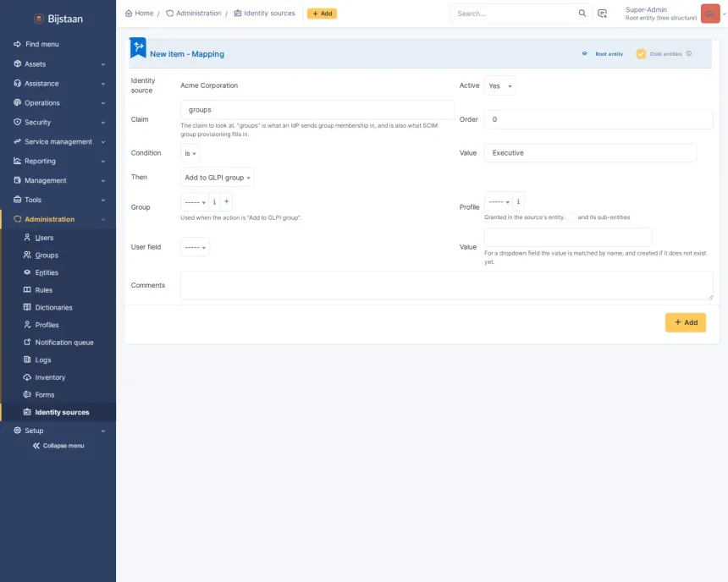Click the Add button at the form bottom
The height and width of the screenshot is (582, 728).
click(x=686, y=322)
